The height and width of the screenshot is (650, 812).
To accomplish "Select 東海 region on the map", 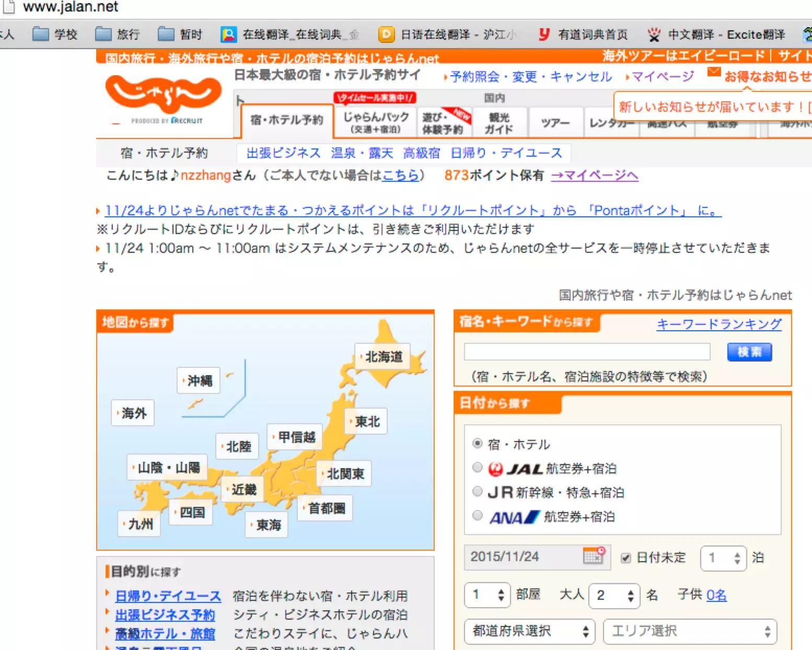I will pos(266,525).
